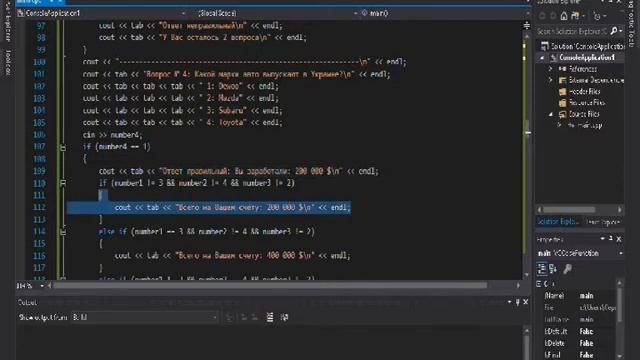
Task: Click the editor horizontal scrollbar
Action: [x=270, y=286]
